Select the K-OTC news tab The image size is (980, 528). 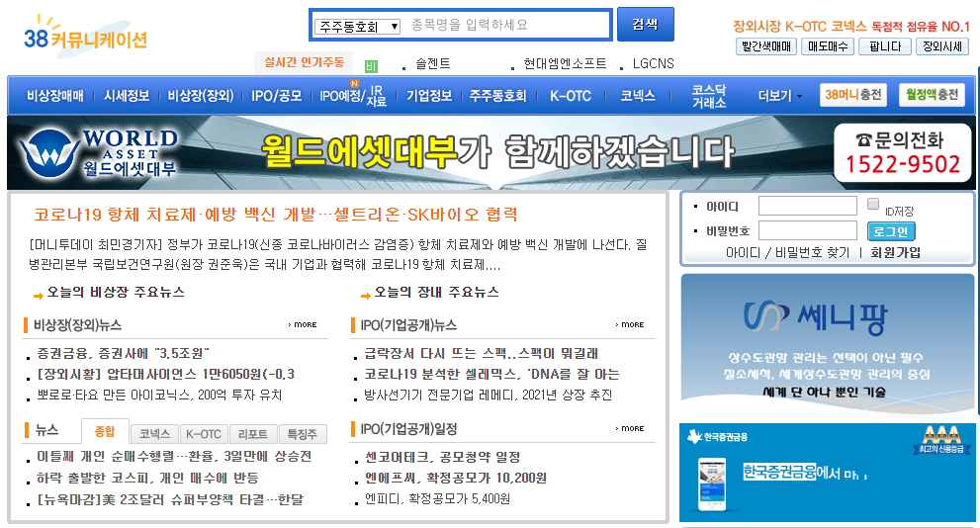pos(204,434)
